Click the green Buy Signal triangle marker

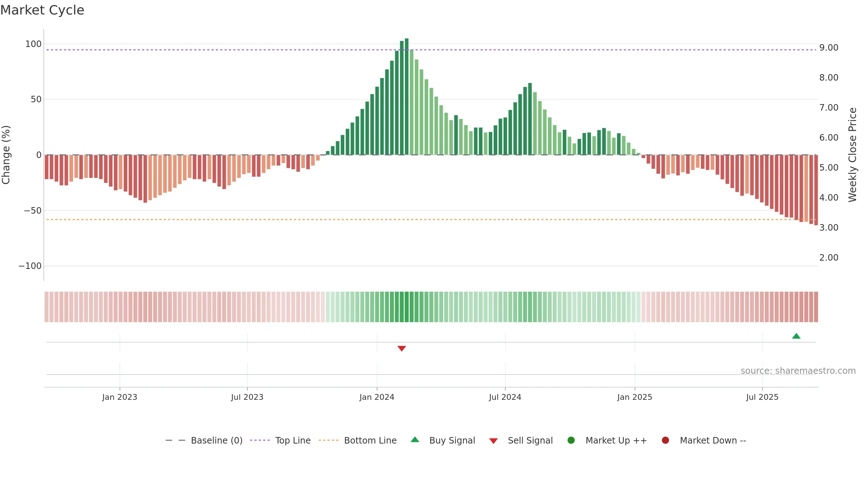point(796,336)
